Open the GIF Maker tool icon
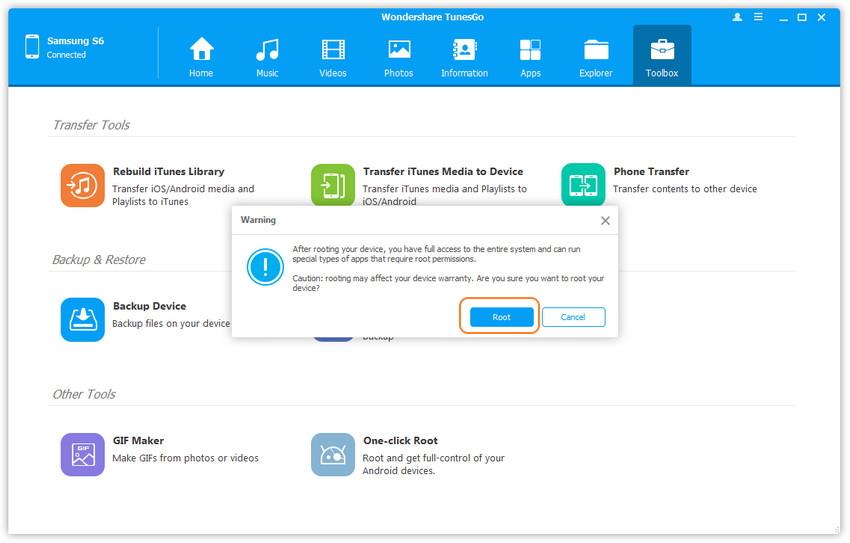Image resolution: width=850 pixels, height=543 pixels. pyautogui.click(x=82, y=454)
